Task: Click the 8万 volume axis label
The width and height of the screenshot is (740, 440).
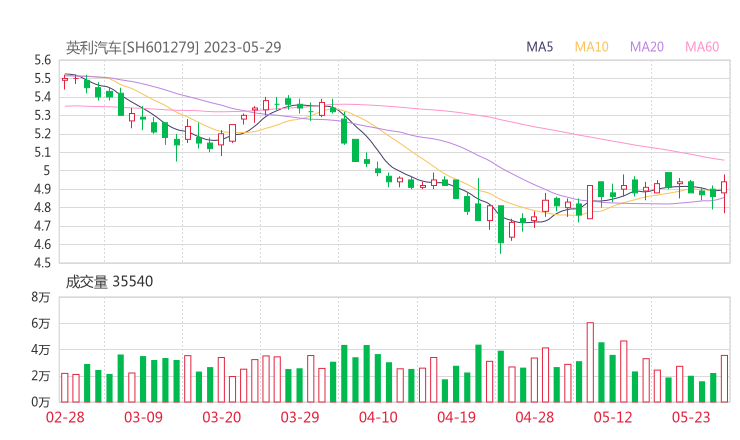Action: 41,297
